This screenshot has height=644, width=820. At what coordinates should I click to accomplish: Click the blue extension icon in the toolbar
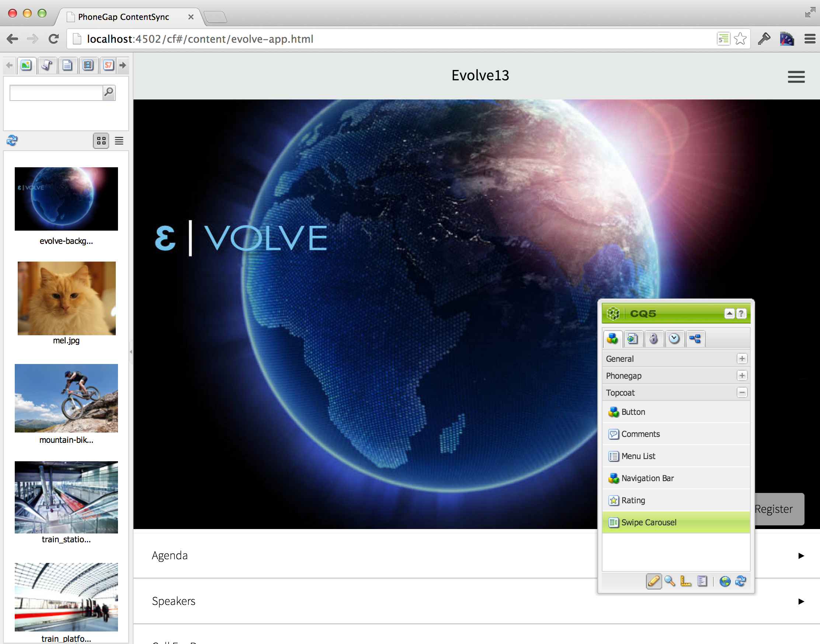click(x=787, y=39)
